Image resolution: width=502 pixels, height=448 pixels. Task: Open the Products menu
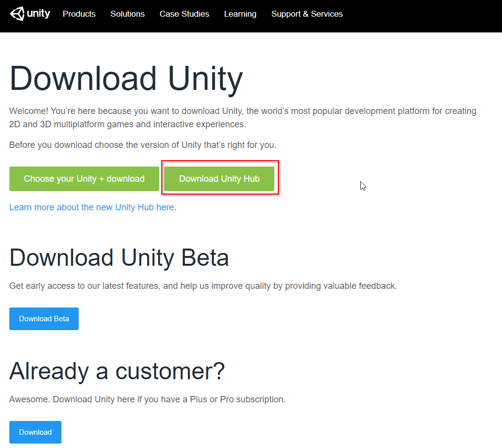point(79,14)
